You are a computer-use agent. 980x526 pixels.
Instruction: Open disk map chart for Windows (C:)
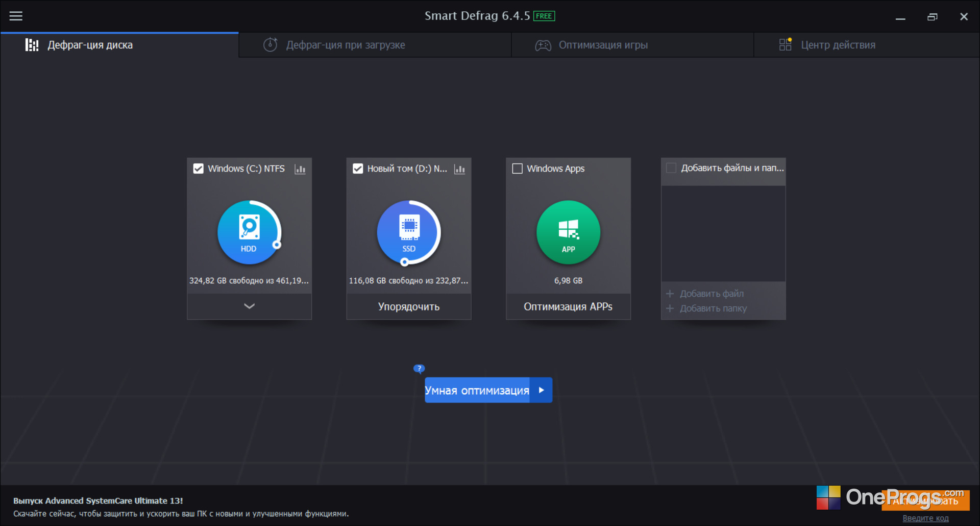pyautogui.click(x=300, y=169)
